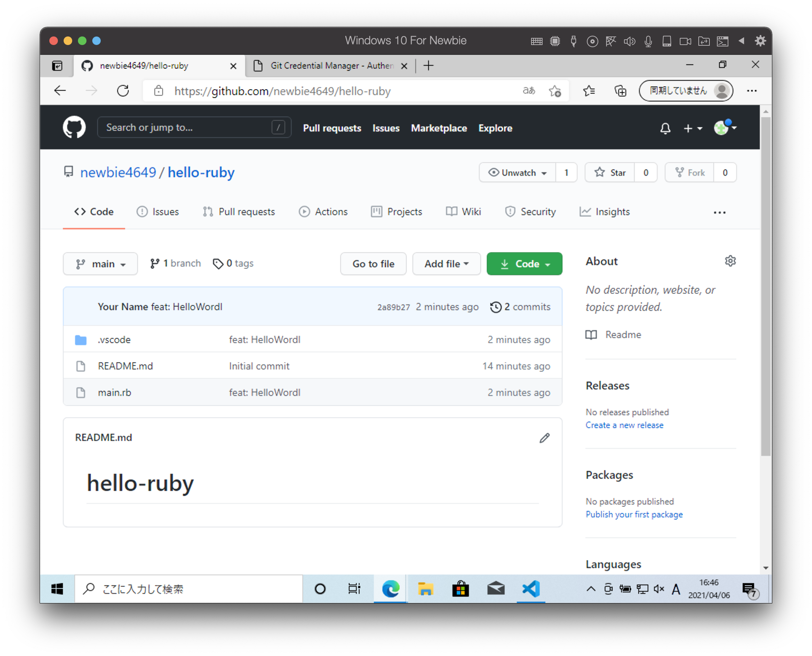812x656 pixels.
Task: Open the main branch dropdown
Action: [x=100, y=263]
